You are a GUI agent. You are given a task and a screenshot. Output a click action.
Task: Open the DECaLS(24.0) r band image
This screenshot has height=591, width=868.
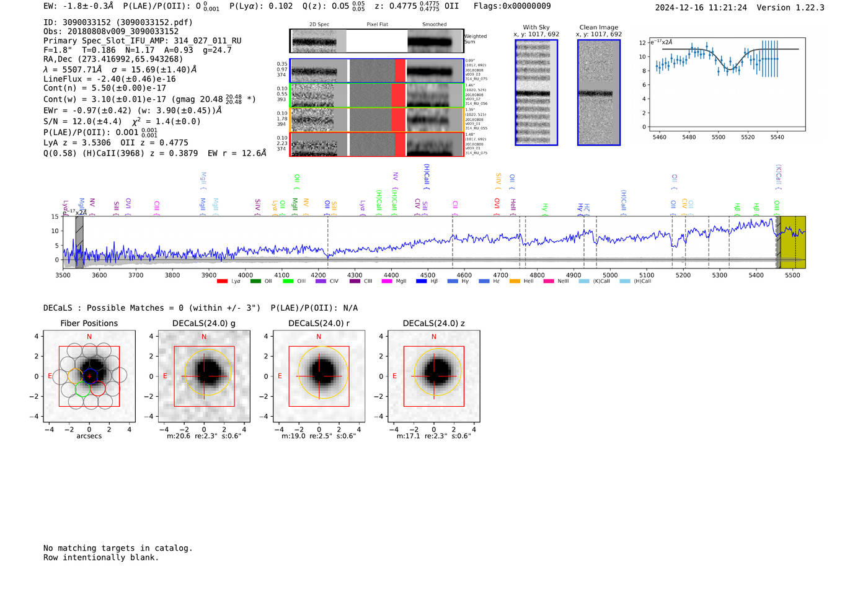coord(319,376)
